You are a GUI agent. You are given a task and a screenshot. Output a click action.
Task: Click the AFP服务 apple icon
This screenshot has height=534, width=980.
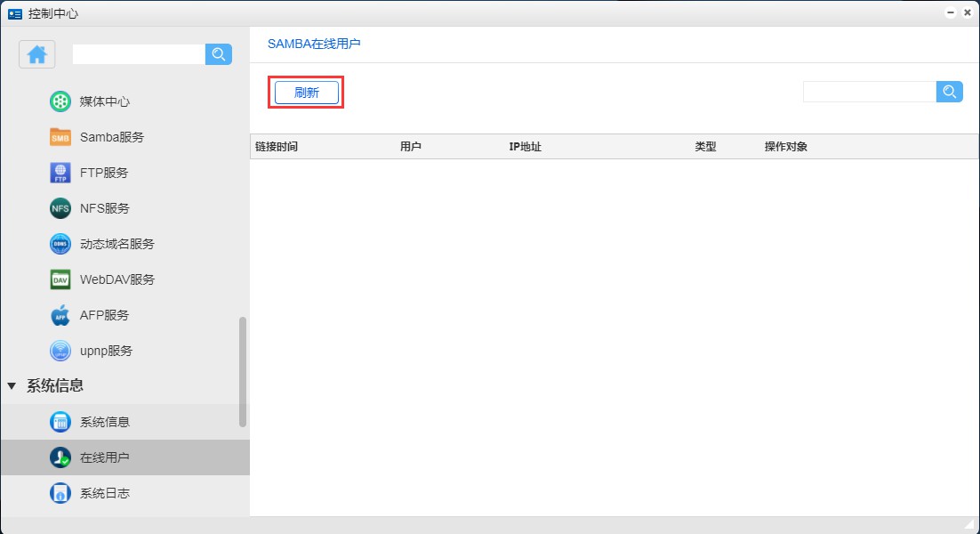coord(60,315)
